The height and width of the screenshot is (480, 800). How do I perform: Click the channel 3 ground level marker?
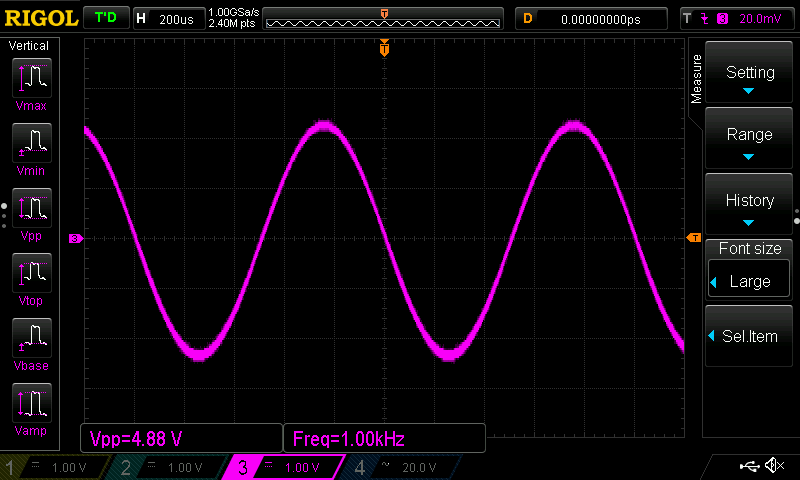76,238
